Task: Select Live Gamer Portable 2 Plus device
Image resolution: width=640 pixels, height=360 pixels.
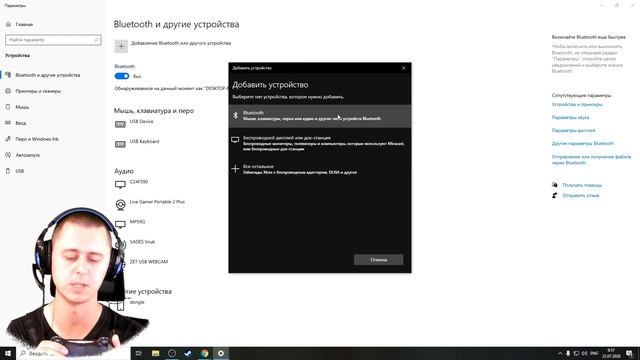Action: point(150,204)
